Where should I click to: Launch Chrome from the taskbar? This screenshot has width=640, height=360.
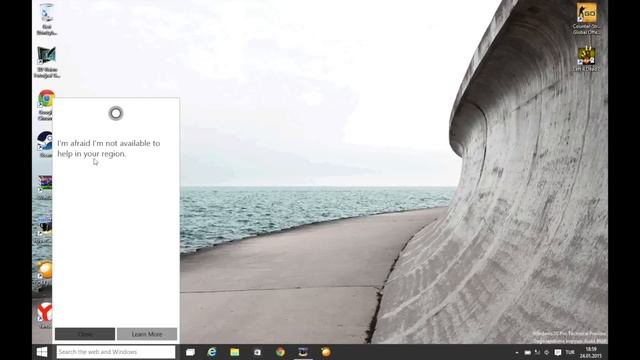280,352
